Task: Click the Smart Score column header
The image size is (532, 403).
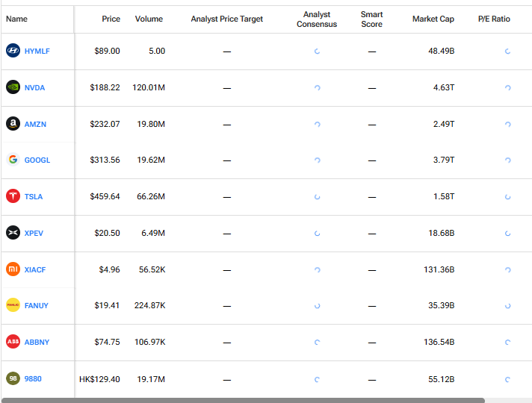Action: pos(371,19)
